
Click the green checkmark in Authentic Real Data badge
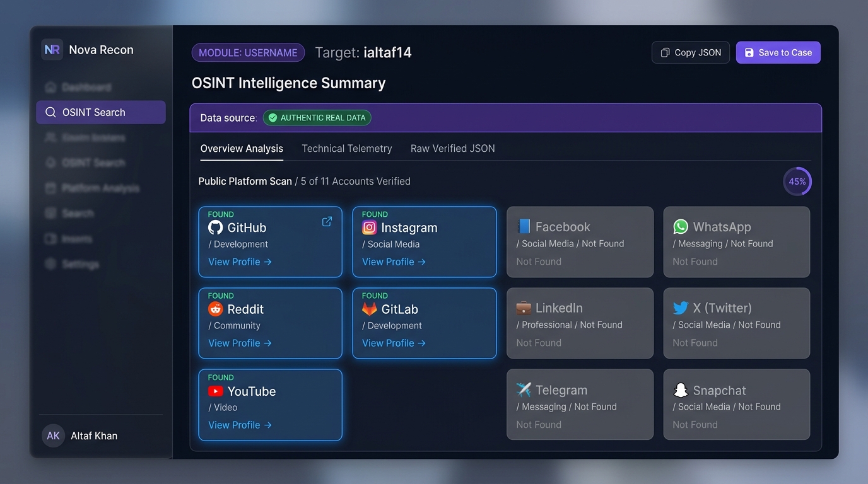pos(273,118)
